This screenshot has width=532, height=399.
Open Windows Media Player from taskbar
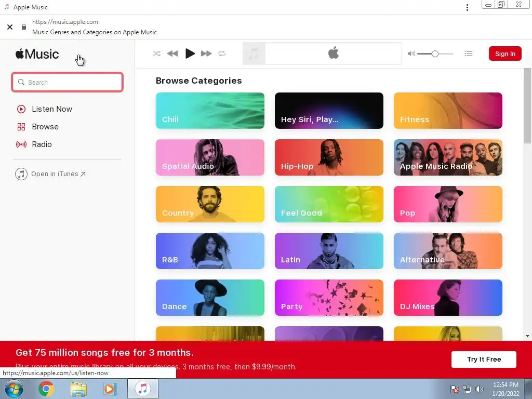point(109,389)
